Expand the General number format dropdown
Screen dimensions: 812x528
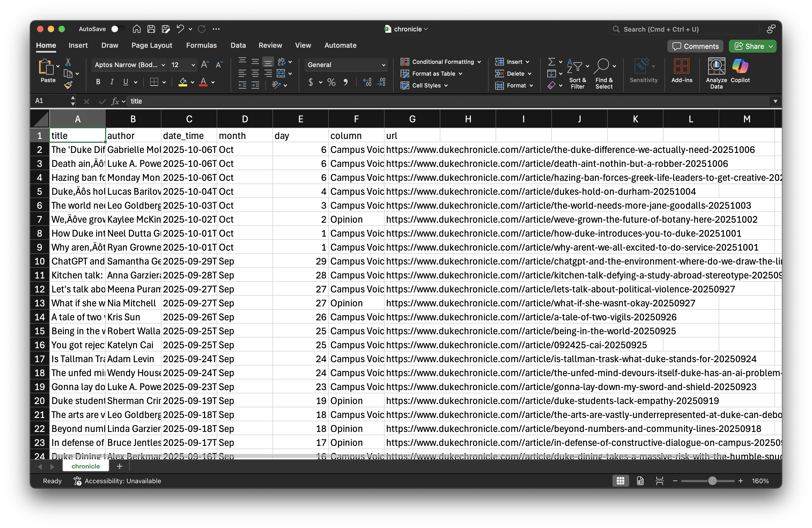point(383,65)
